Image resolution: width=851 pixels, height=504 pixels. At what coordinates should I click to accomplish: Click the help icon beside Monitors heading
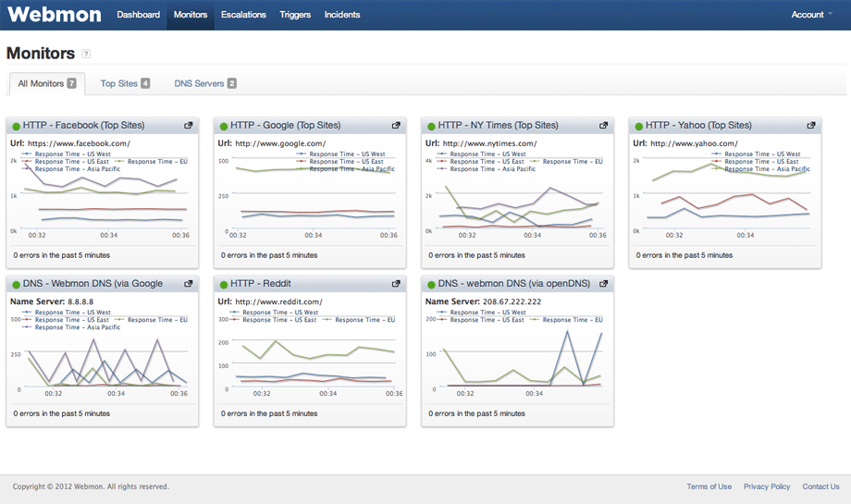[x=86, y=54]
